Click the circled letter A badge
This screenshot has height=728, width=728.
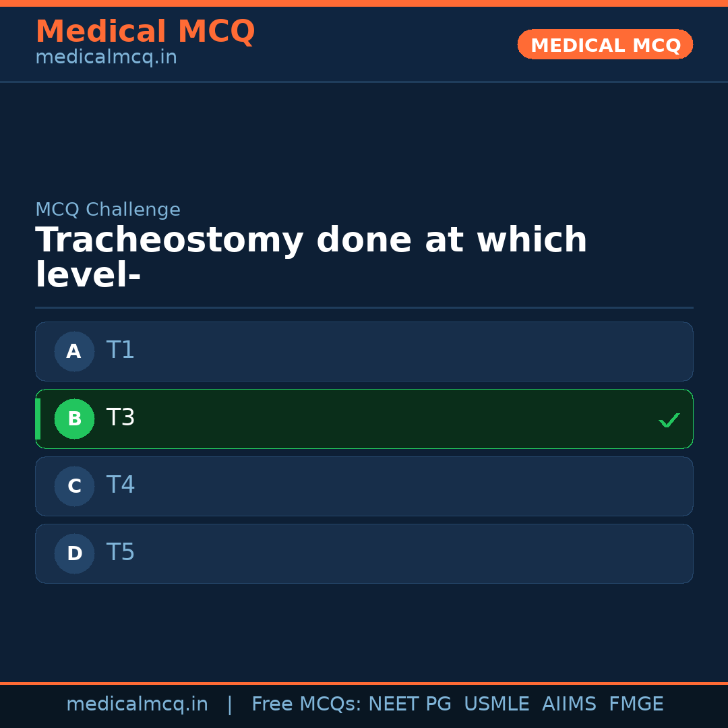(74, 351)
